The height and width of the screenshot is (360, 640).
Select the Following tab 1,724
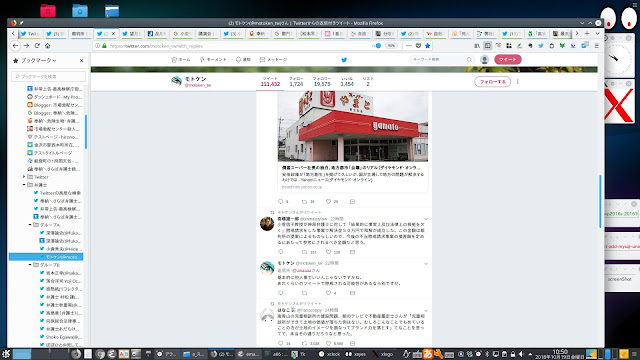(x=296, y=82)
